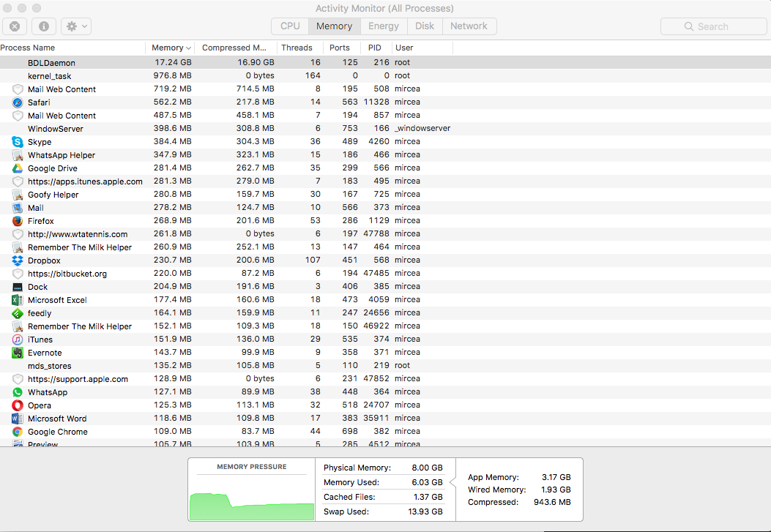Image resolution: width=771 pixels, height=532 pixels.
Task: Select the kernel_task process row
Action: pos(385,75)
